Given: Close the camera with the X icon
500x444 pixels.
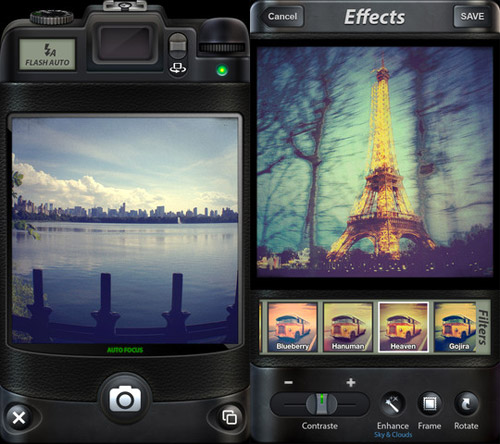Looking at the screenshot, I should pos(19,417).
